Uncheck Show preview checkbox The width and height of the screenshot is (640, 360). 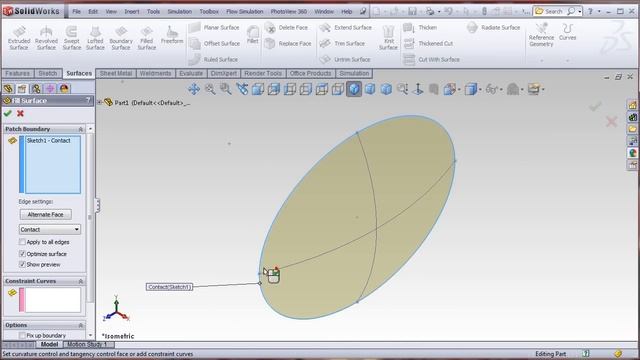pos(22,264)
